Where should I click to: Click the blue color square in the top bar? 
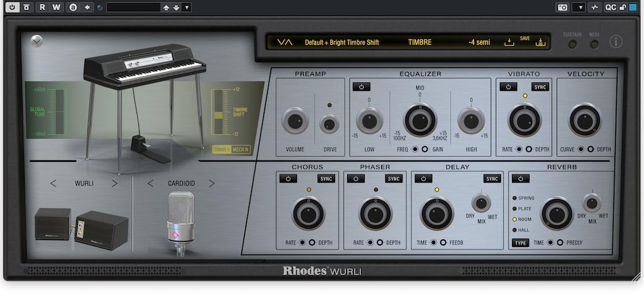pyautogui.click(x=633, y=8)
